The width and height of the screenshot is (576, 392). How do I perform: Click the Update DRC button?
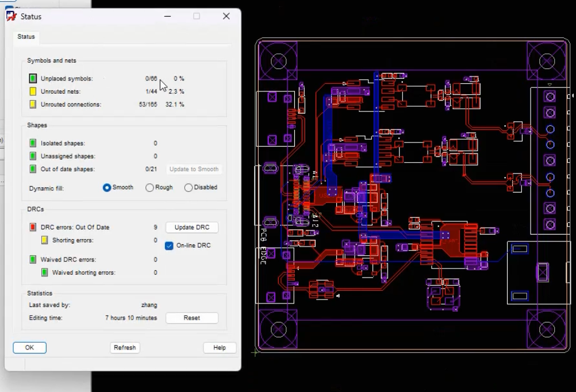(192, 228)
